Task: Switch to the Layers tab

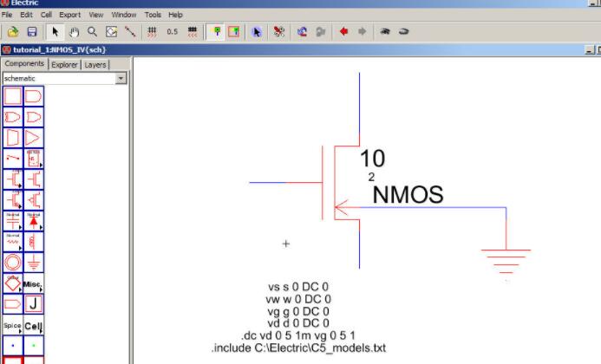Action: (x=95, y=64)
